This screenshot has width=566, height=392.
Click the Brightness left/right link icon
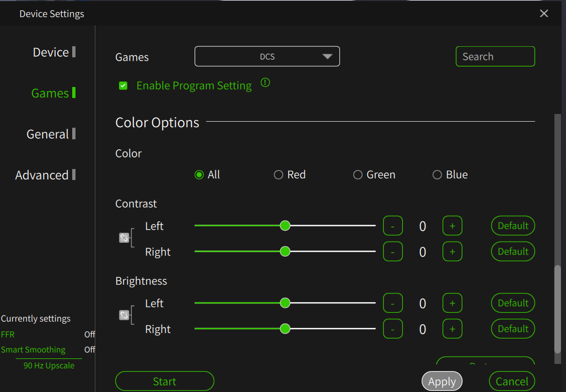pos(124,315)
